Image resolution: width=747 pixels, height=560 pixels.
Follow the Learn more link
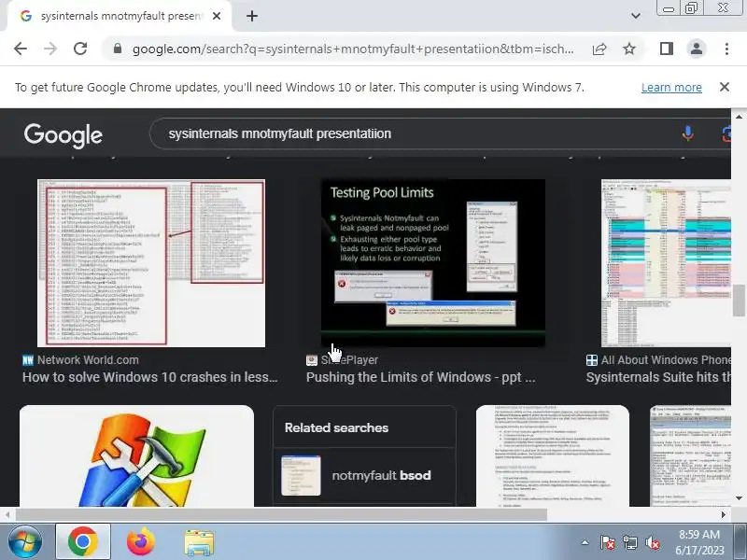pos(671,88)
